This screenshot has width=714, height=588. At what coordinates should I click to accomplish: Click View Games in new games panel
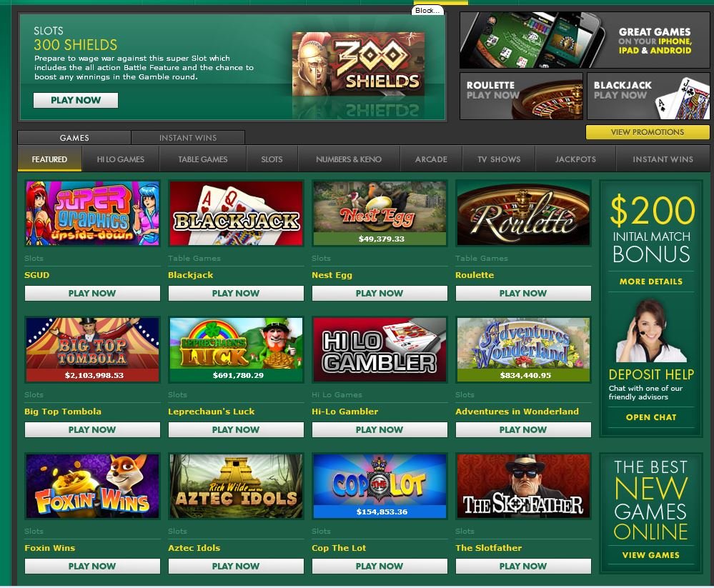tap(651, 554)
